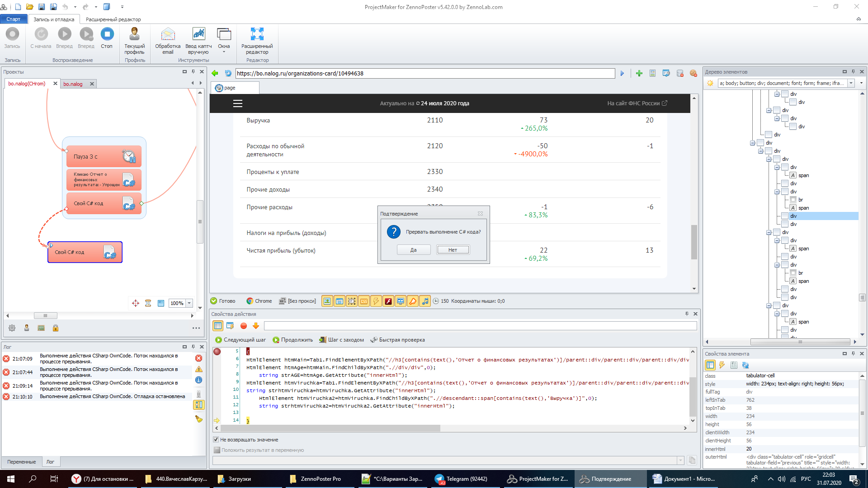The width and height of the screenshot is (868, 488).
Task: Select the Запись и отладка tab
Action: pyautogui.click(x=54, y=19)
